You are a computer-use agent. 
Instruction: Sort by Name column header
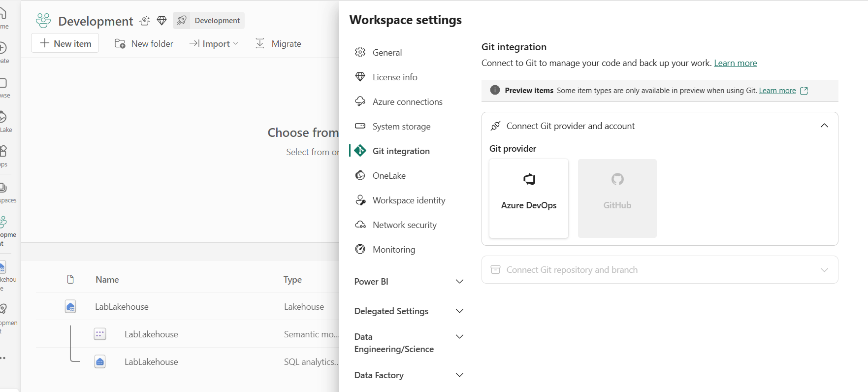point(107,280)
